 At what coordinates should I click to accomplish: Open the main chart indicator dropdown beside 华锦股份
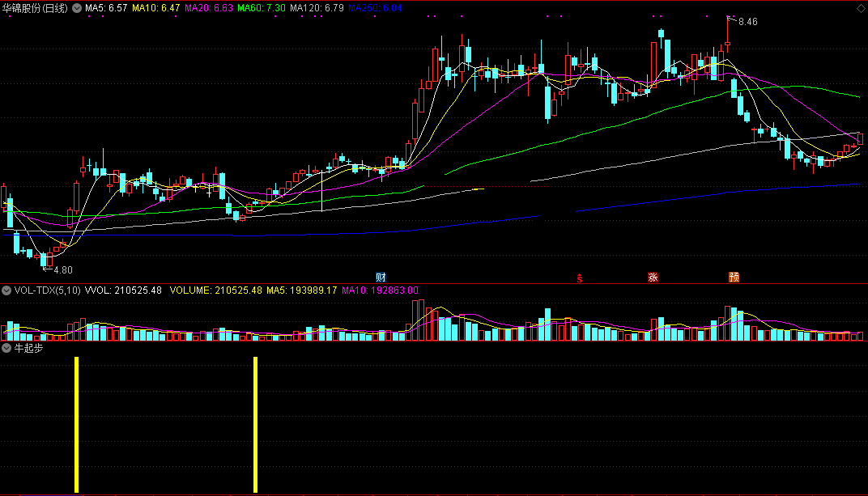pyautogui.click(x=77, y=8)
